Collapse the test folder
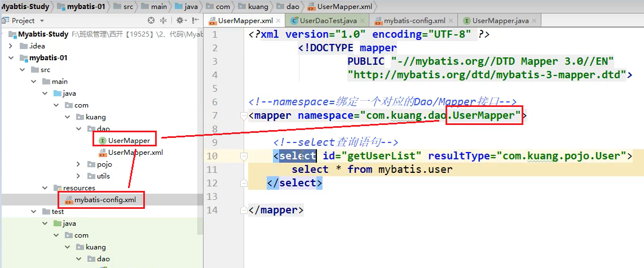644x268 pixels. (x=34, y=212)
